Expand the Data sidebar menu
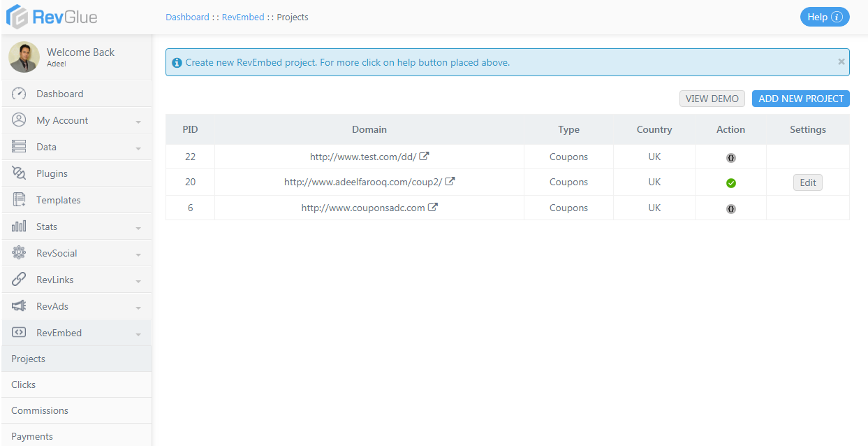This screenshot has width=868, height=446. click(x=138, y=148)
